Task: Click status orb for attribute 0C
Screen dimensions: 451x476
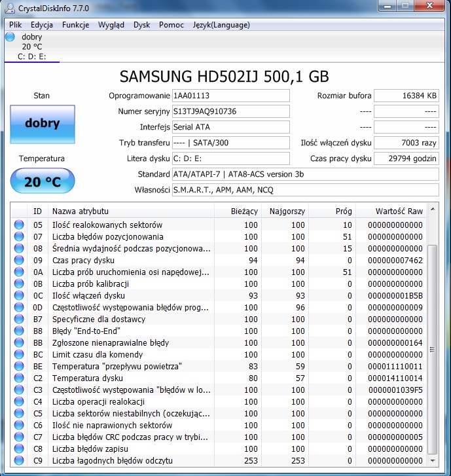Action: (x=19, y=295)
